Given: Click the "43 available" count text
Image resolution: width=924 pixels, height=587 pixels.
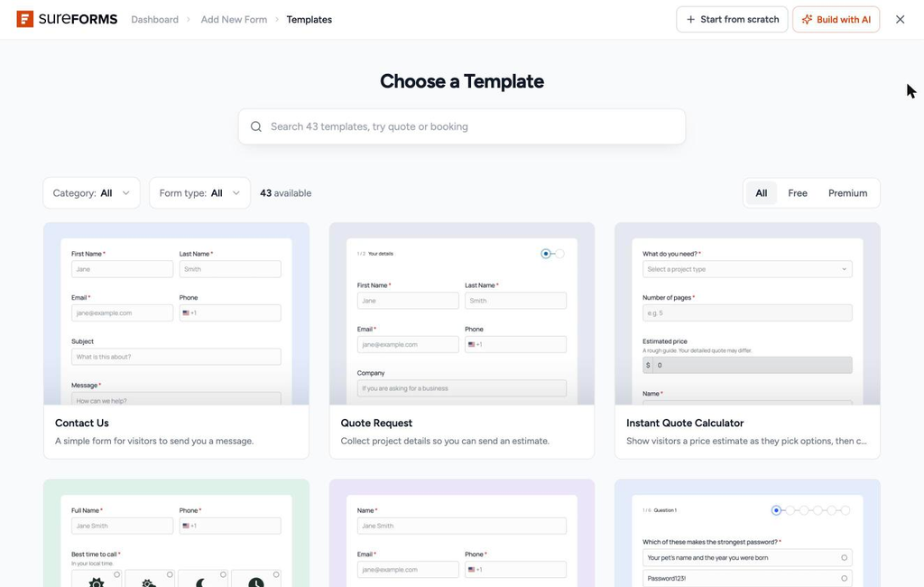Looking at the screenshot, I should coord(286,193).
